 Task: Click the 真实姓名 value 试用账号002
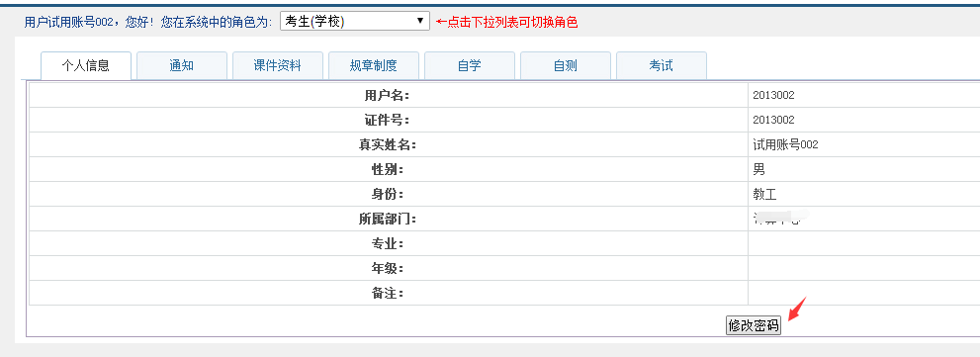[785, 145]
